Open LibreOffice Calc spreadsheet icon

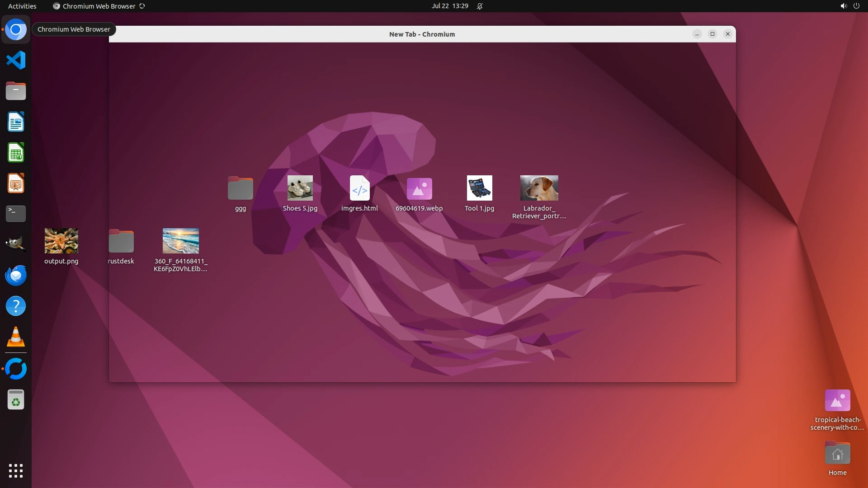(16, 153)
